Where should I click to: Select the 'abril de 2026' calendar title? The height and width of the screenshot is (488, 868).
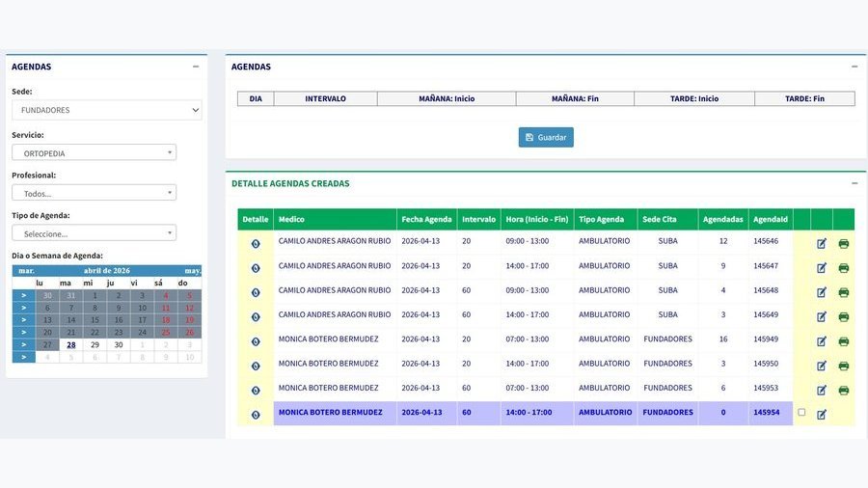point(107,271)
